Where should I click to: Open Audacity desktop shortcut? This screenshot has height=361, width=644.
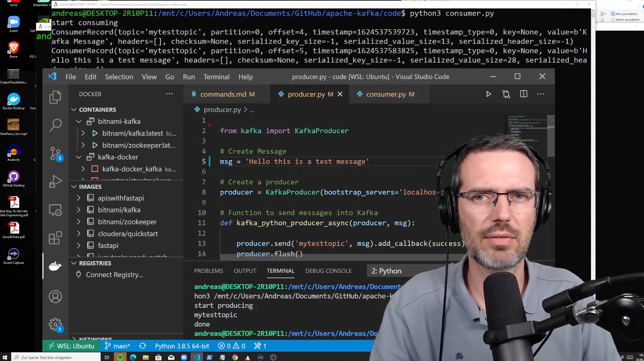click(x=13, y=153)
